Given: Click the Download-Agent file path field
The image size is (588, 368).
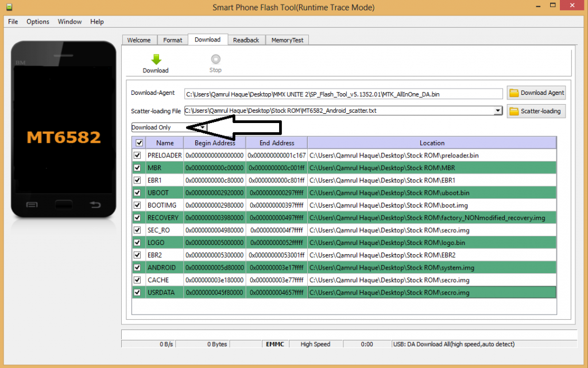Looking at the screenshot, I should 343,93.
